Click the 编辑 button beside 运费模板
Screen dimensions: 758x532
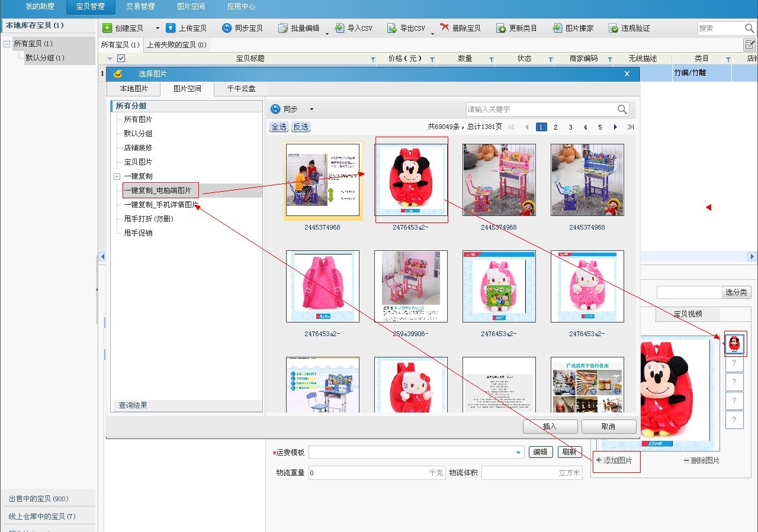[540, 452]
